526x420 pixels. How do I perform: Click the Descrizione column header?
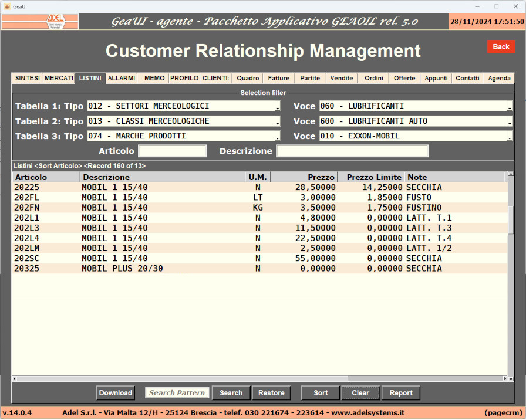(x=163, y=177)
